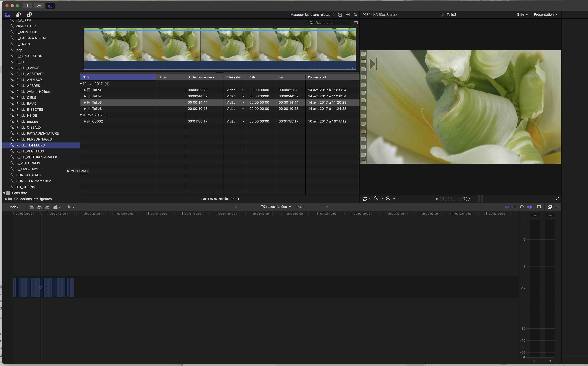Click the import media arrow button
This screenshot has width=588, height=366.
[27, 6]
